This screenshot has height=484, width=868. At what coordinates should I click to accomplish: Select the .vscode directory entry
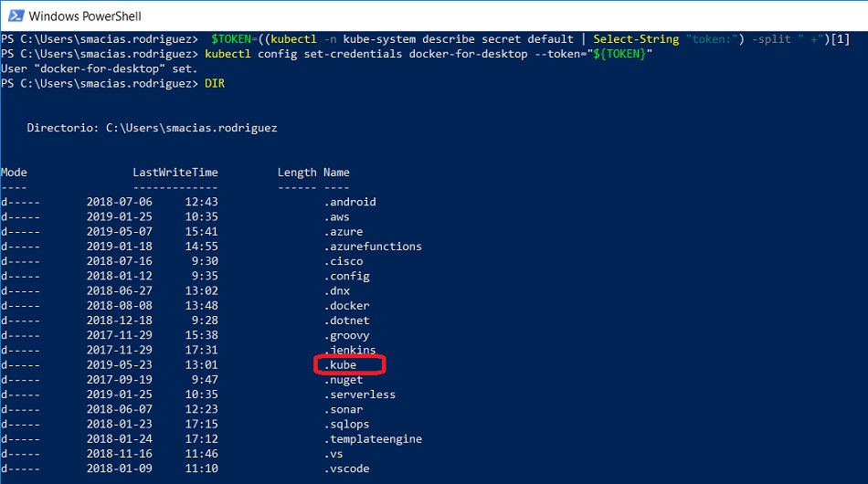coord(346,468)
